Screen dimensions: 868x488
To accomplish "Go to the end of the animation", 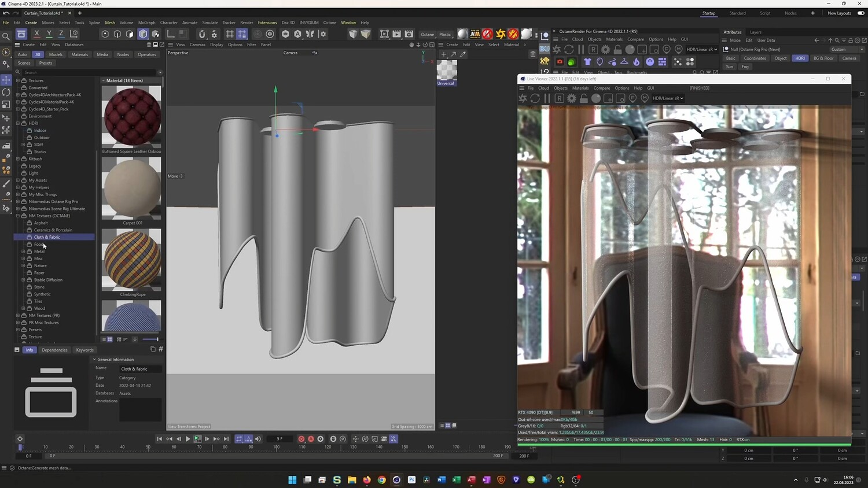I will click(226, 439).
